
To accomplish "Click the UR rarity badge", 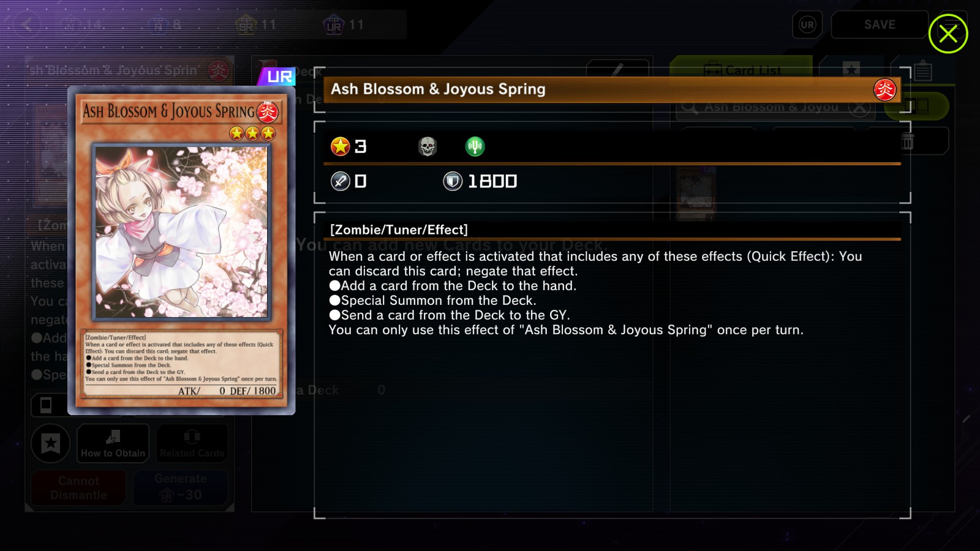I will pyautogui.click(x=277, y=77).
